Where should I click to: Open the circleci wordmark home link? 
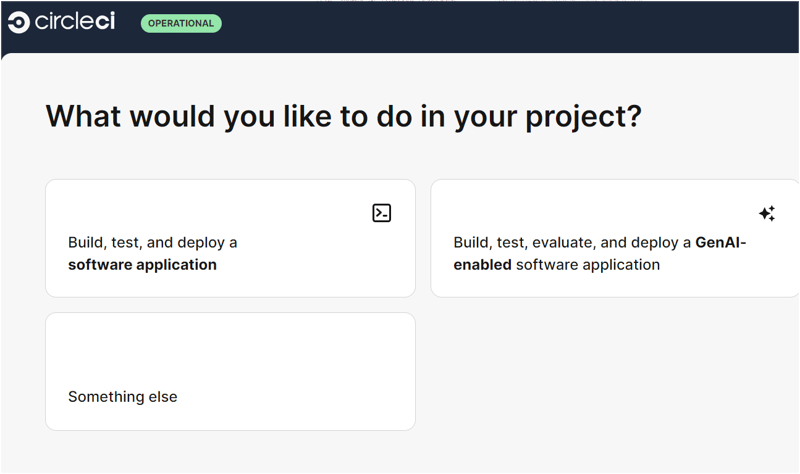tap(74, 22)
